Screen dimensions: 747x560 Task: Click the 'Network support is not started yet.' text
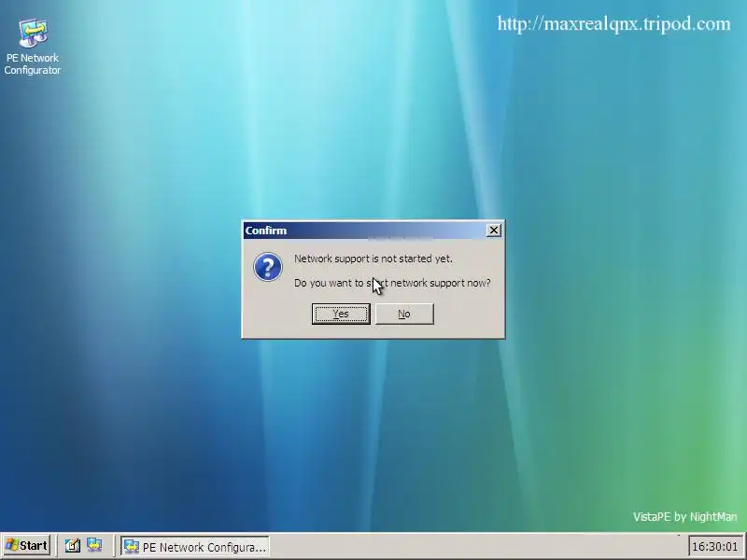373,259
